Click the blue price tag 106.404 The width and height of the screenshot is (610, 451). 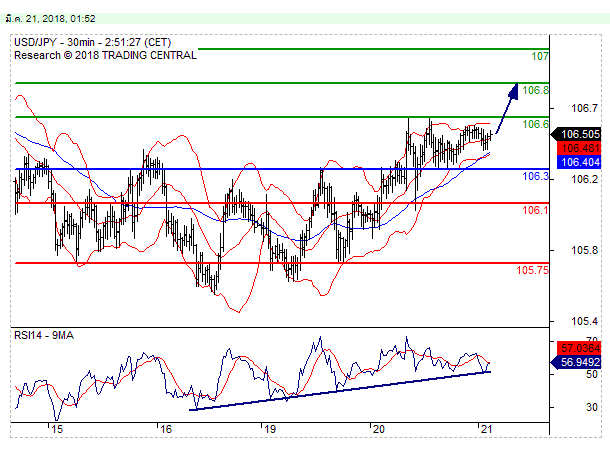pos(579,162)
